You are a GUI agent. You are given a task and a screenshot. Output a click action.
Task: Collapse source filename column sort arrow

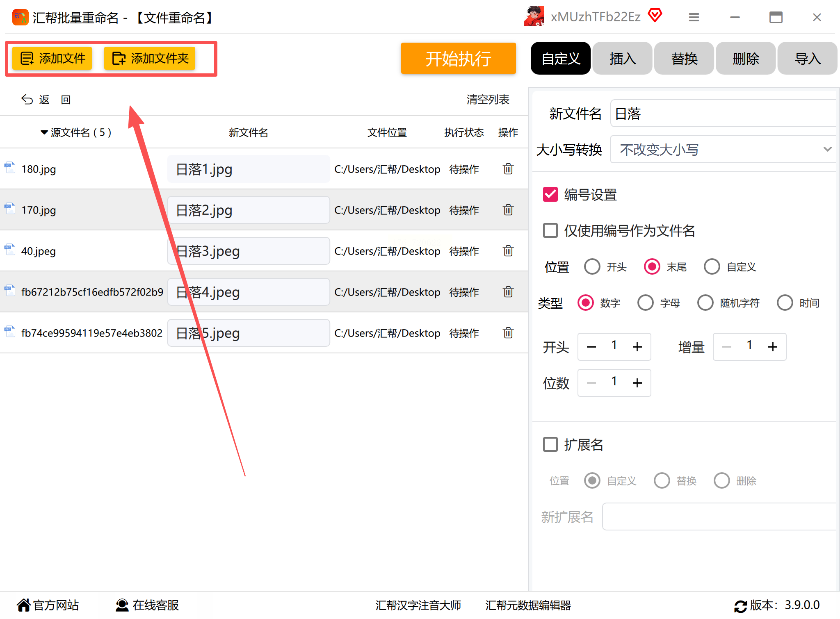click(x=44, y=132)
